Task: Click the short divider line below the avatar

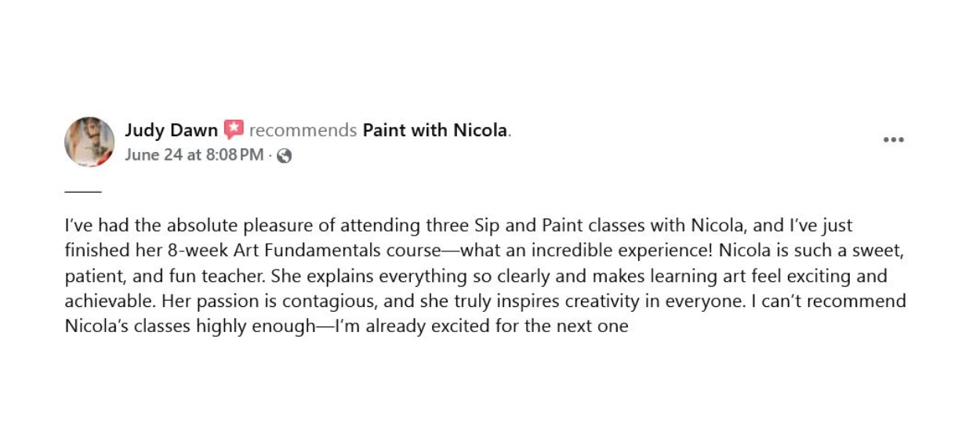Action: click(83, 190)
